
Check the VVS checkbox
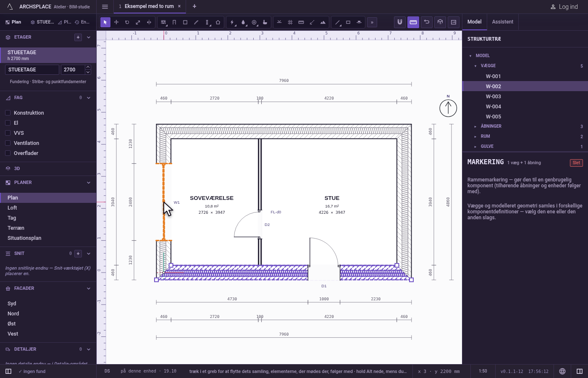tap(8, 133)
